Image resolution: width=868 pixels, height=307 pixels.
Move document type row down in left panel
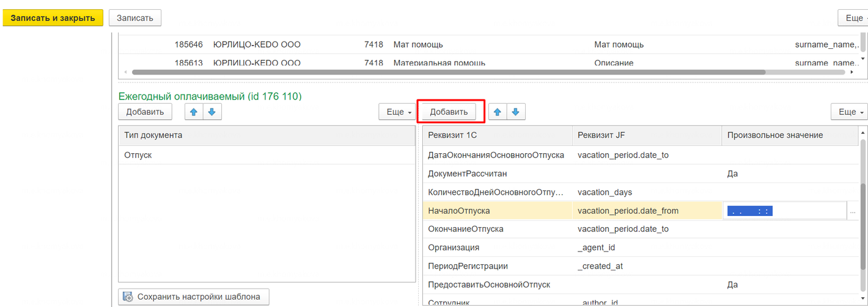(211, 112)
